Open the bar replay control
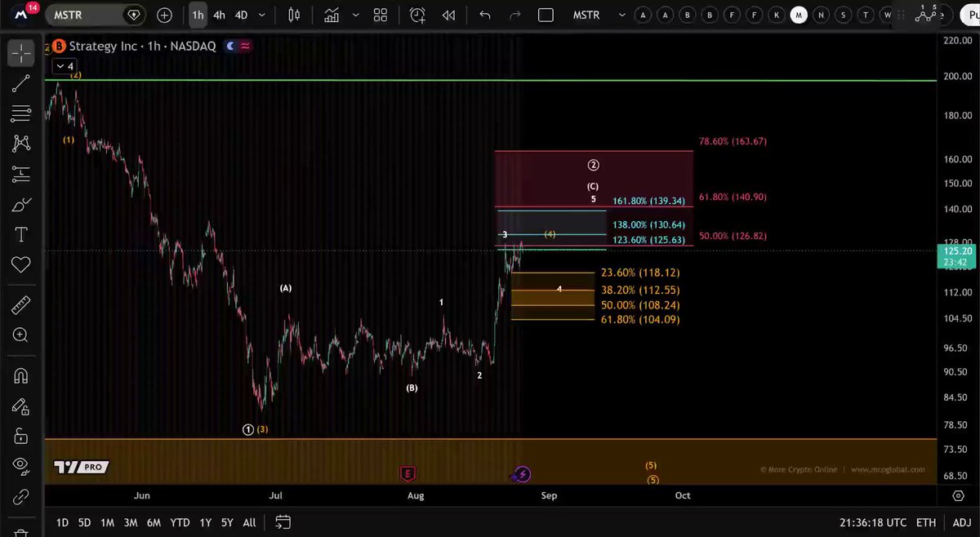 click(x=448, y=15)
